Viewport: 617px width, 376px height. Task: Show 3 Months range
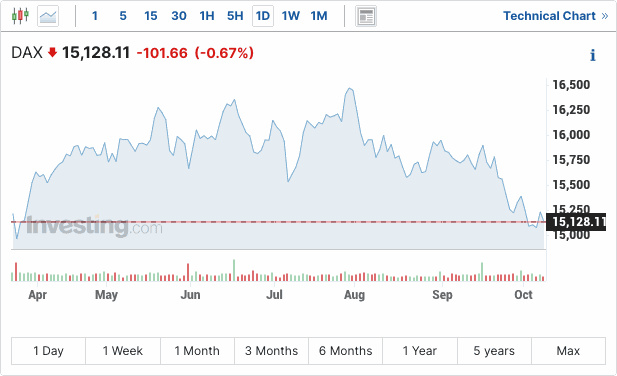coord(272,351)
